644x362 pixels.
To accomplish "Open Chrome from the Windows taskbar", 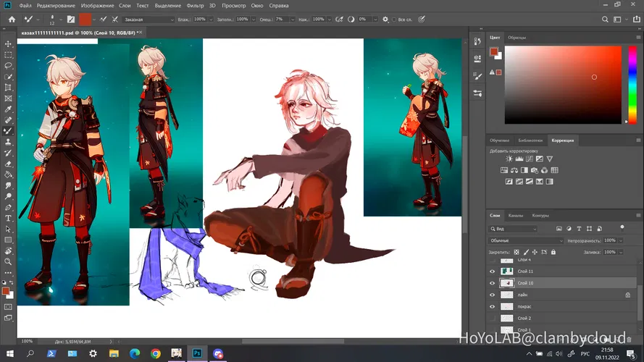I will pos(156,353).
